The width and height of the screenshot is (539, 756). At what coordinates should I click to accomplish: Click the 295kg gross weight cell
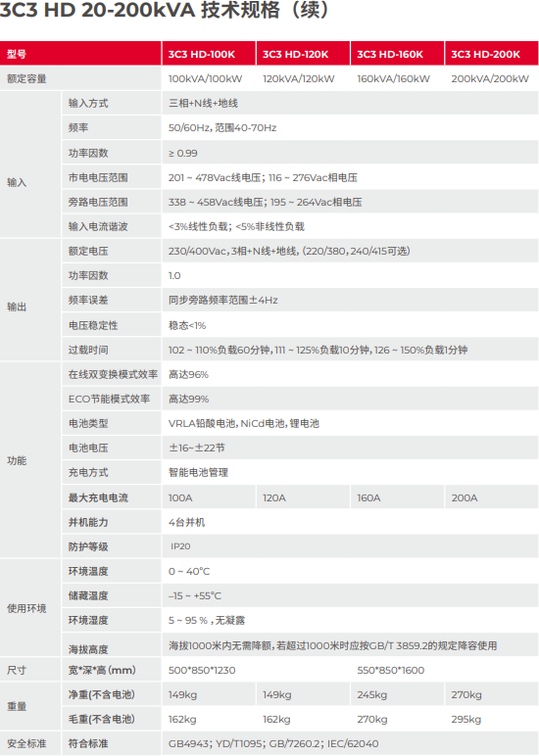[466, 720]
